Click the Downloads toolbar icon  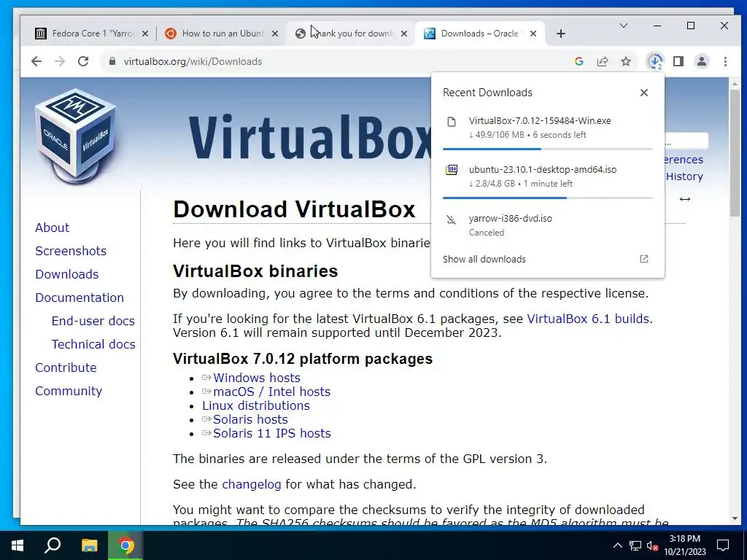pyautogui.click(x=656, y=61)
